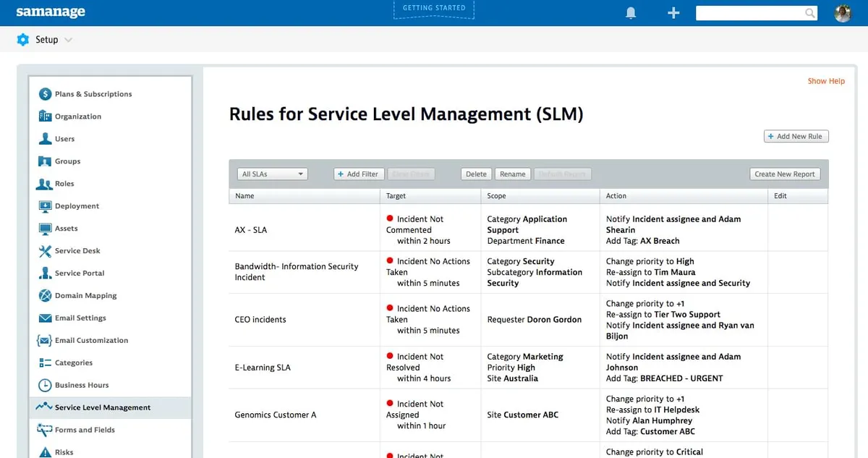Go to Domain Mapping settings
868x458 pixels.
85,296
